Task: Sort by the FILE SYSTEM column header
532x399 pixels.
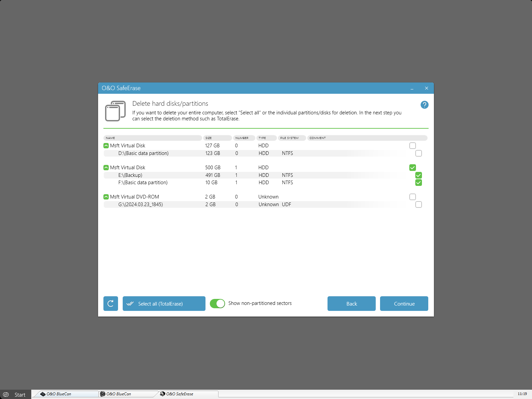Action: (x=292, y=138)
